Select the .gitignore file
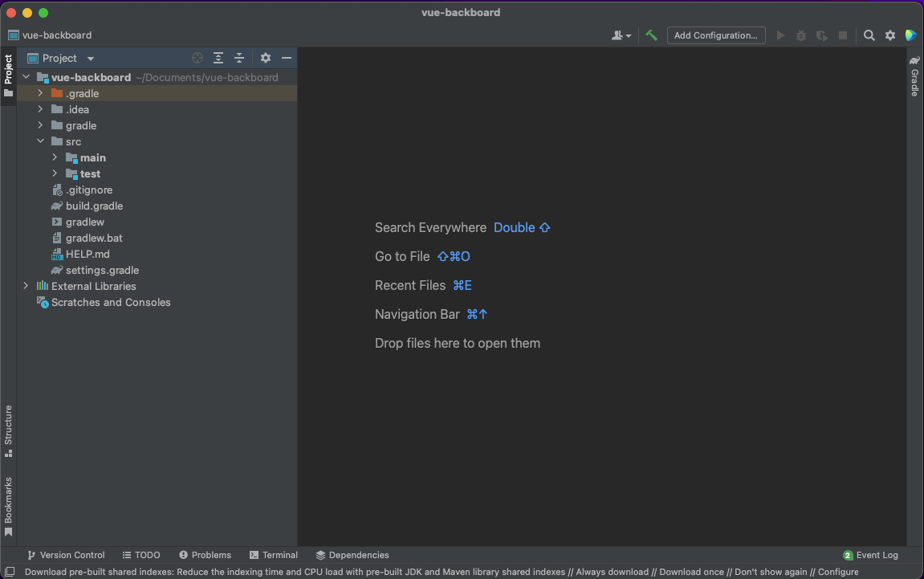The image size is (924, 579). [89, 190]
